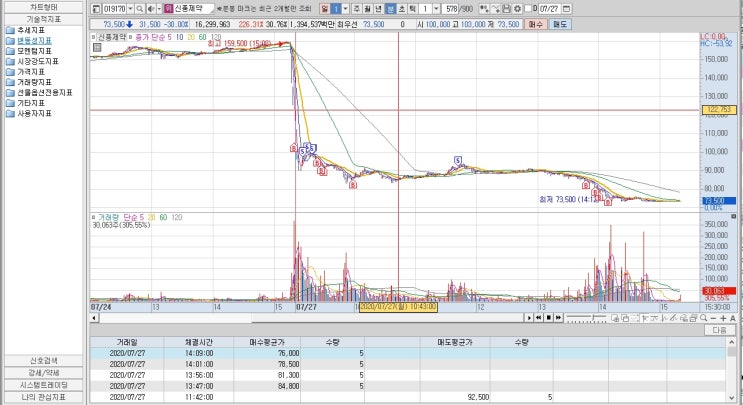Click the speaker sound icon in top toolbar
This screenshot has width=743, height=405.
[x=151, y=9]
